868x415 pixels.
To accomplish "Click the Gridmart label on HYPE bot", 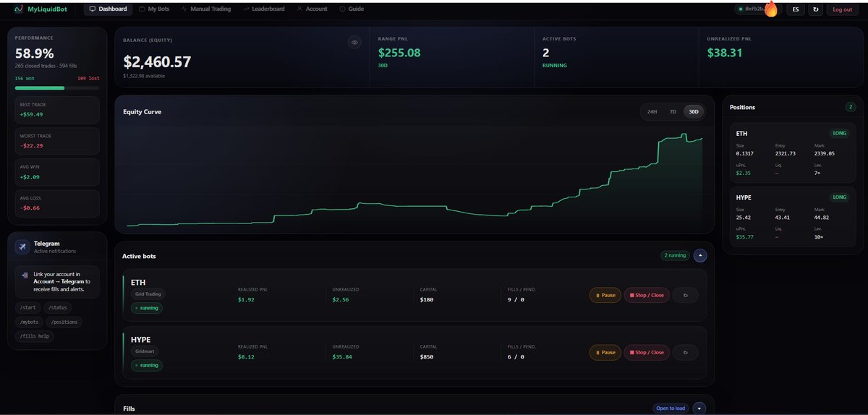I will click(x=145, y=351).
